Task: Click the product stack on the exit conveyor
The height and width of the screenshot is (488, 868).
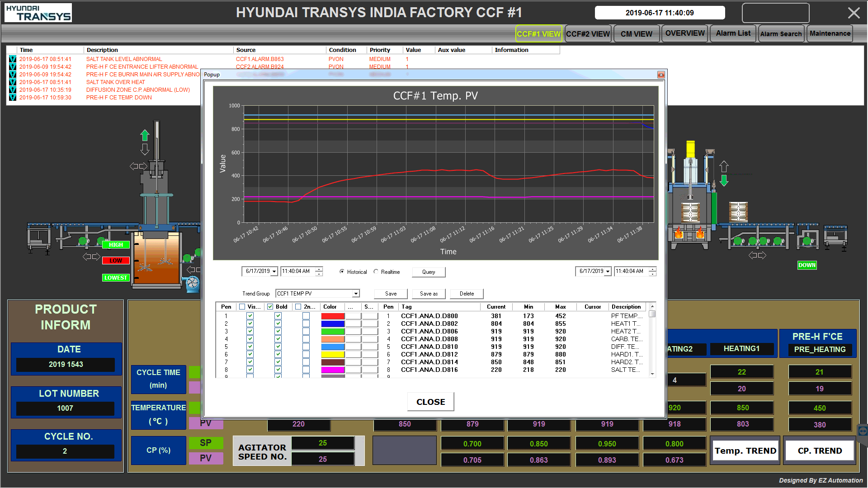Action: point(738,211)
